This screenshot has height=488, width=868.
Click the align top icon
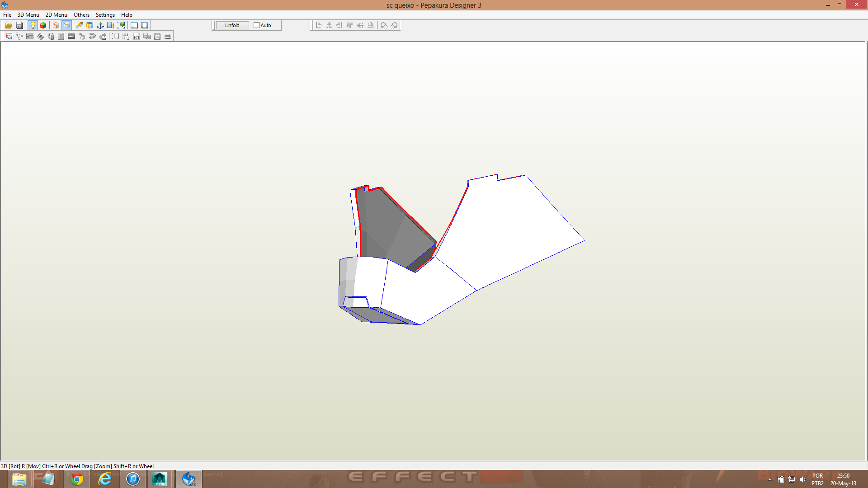[350, 25]
